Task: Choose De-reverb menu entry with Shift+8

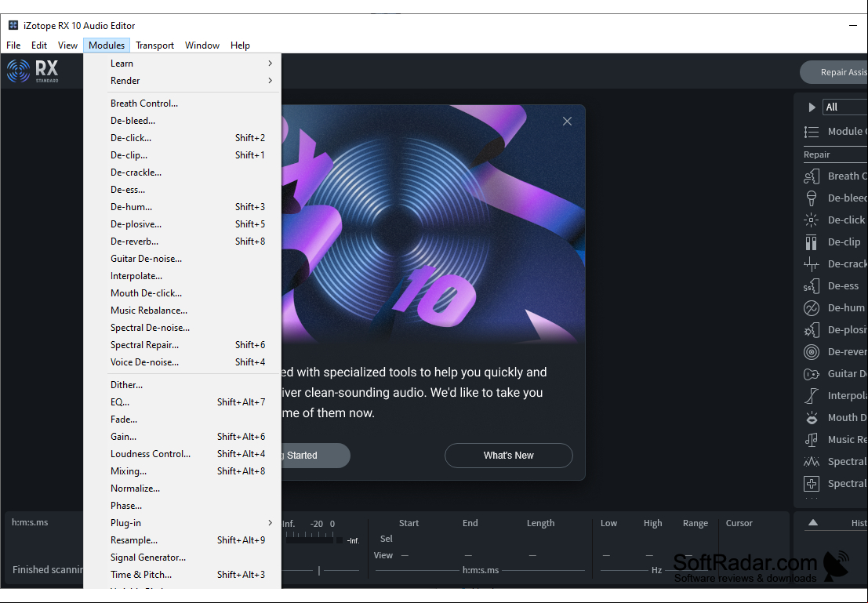Action: click(182, 241)
